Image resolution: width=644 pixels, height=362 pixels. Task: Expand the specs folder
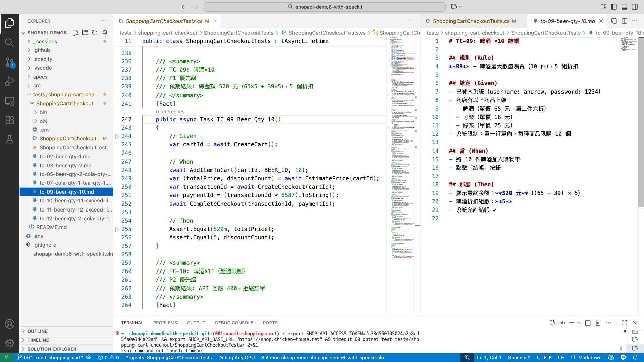pyautogui.click(x=40, y=77)
